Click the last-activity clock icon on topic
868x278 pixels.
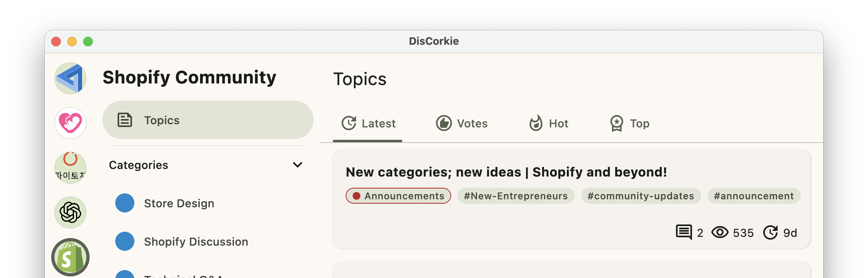(770, 232)
